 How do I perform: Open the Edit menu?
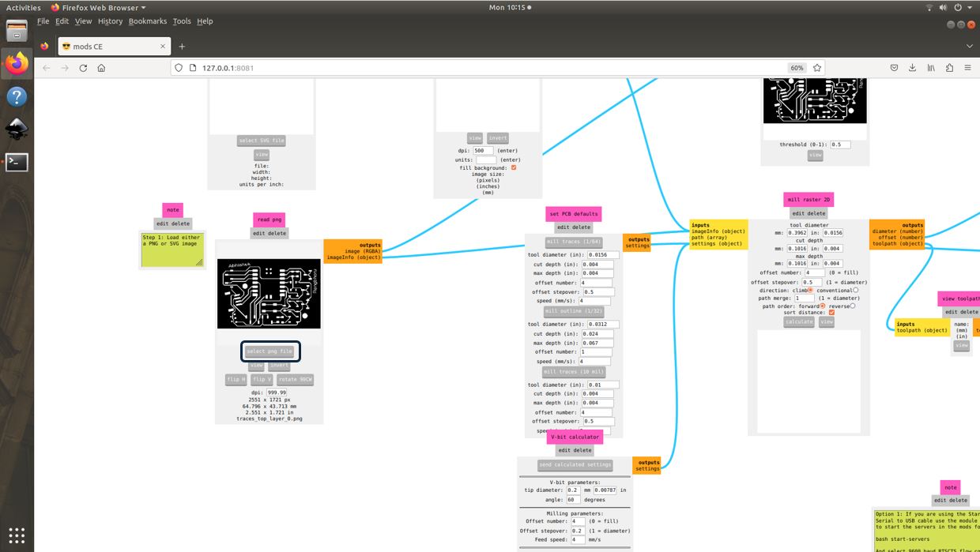pos(62,21)
